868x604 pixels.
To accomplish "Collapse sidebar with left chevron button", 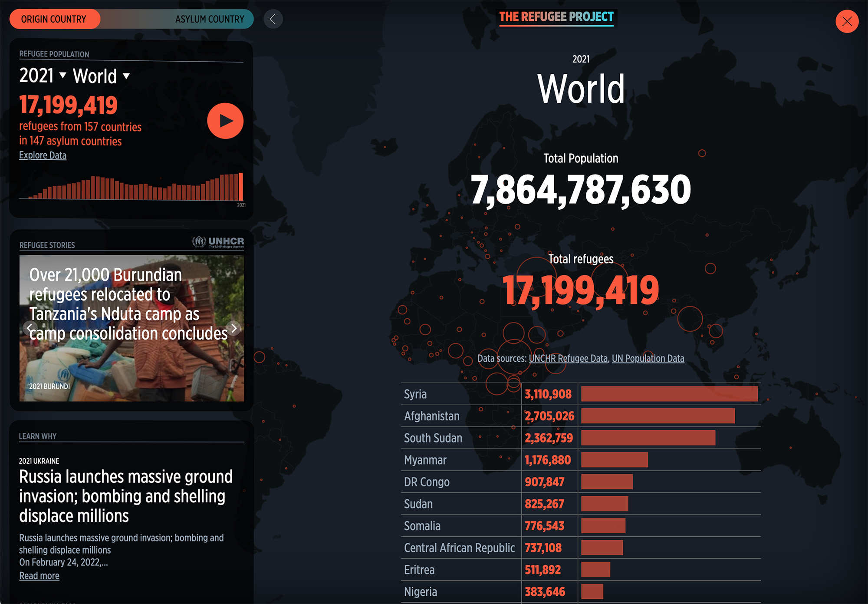I will point(273,19).
